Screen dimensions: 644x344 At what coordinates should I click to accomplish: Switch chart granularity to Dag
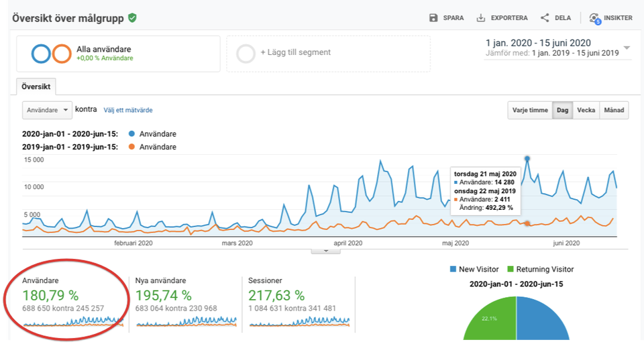562,110
